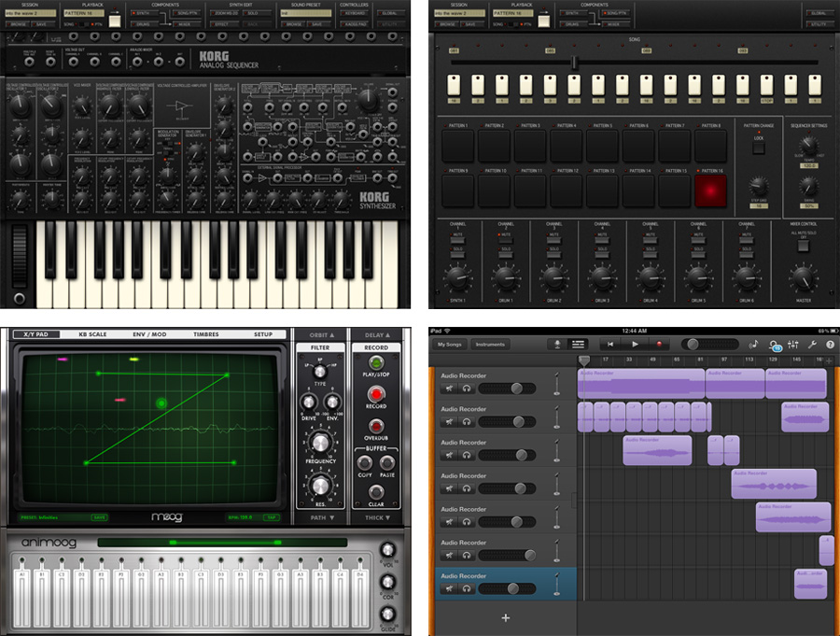Image resolution: width=840 pixels, height=636 pixels.
Task: Mute the second Audio Recorder track
Action: click(450, 422)
